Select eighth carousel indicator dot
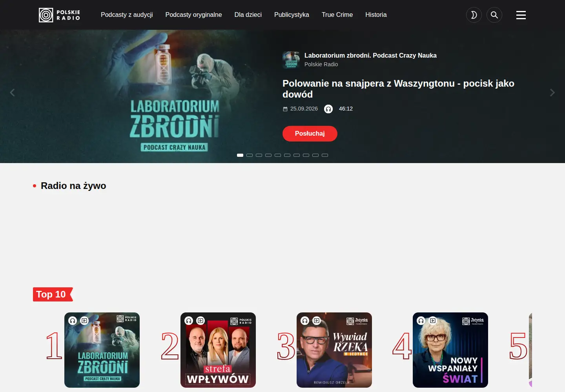565x392 pixels. pyautogui.click(x=306, y=155)
